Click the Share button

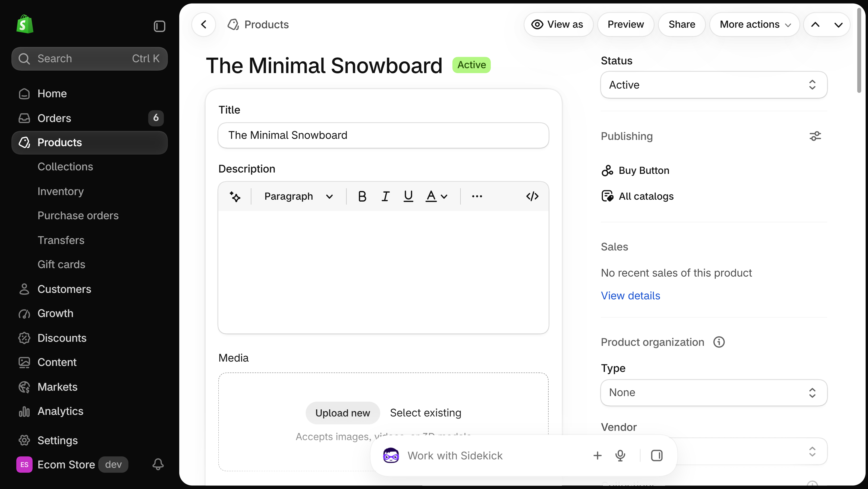[x=682, y=24]
